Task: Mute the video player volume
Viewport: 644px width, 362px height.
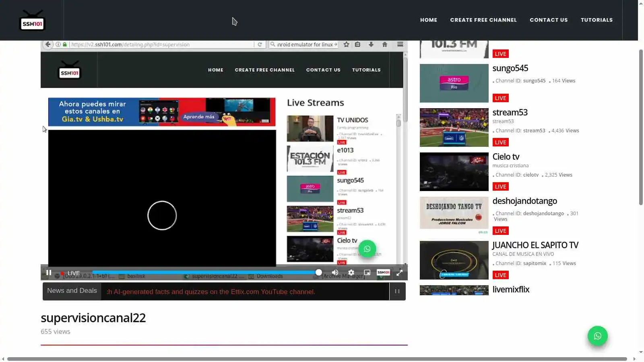Action: [x=335, y=273]
